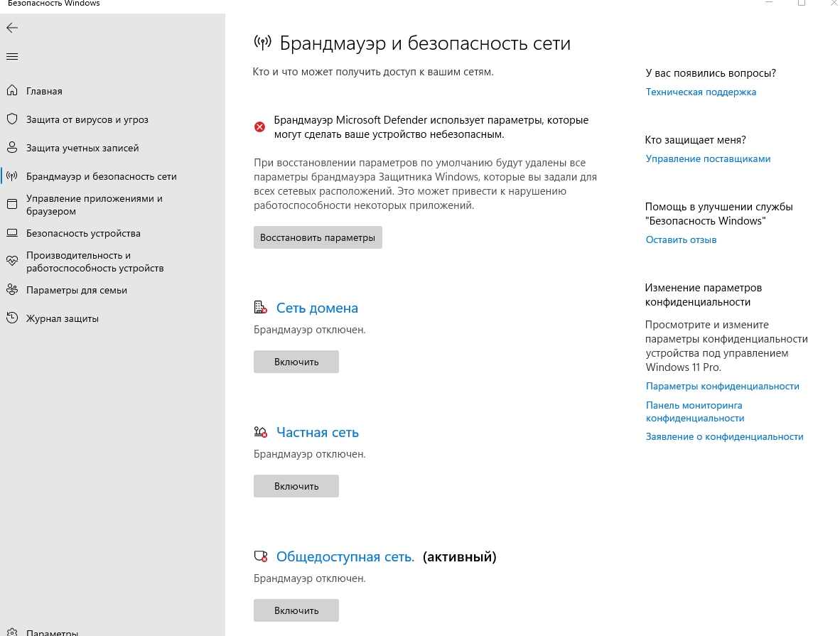Screen dimensions: 840x636
Task: Open Параметры settings at sidebar bottom
Action: click(52, 632)
